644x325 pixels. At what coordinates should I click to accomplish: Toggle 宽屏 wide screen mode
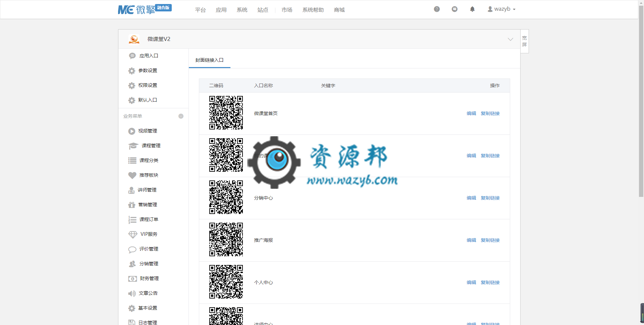pyautogui.click(x=525, y=41)
